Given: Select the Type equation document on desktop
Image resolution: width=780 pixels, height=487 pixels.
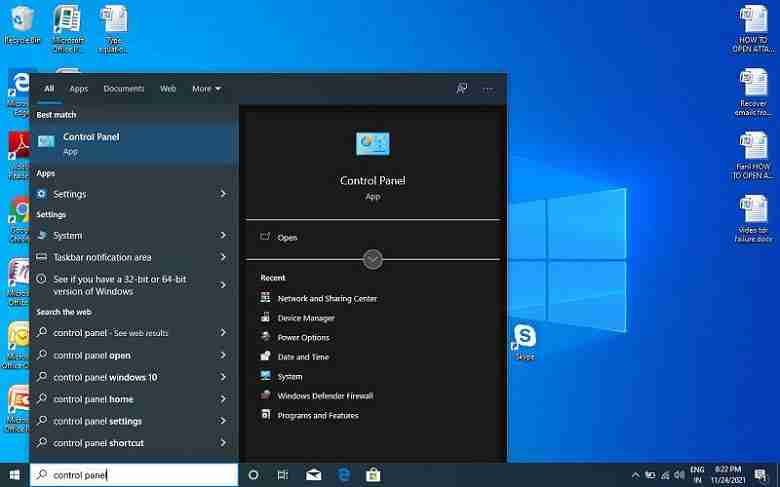Looking at the screenshot, I should (x=113, y=28).
